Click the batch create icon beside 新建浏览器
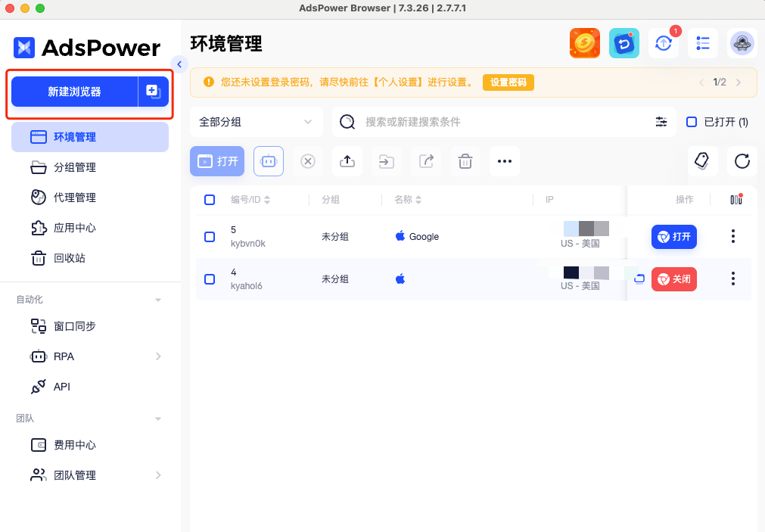The width and height of the screenshot is (765, 532). [x=153, y=92]
